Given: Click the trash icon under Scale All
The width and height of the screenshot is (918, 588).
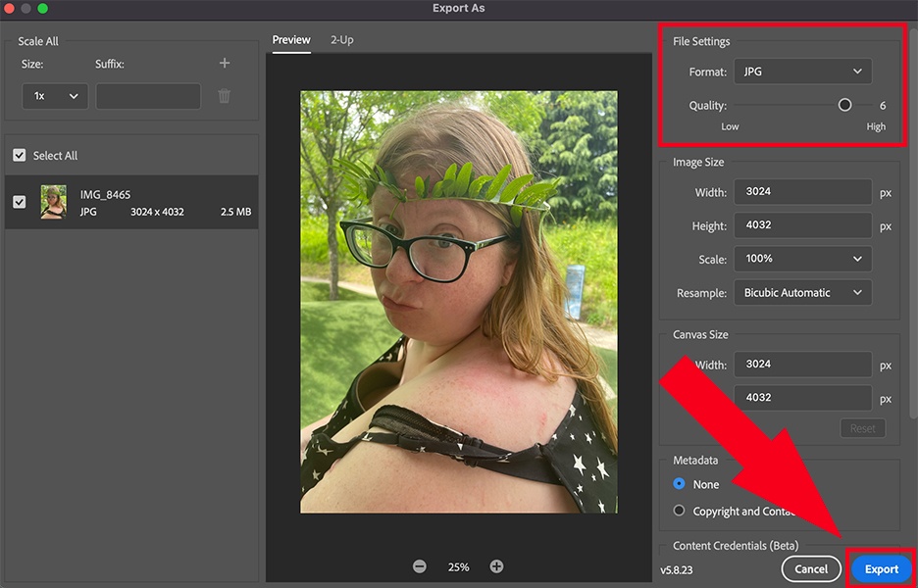Looking at the screenshot, I should pyautogui.click(x=224, y=95).
